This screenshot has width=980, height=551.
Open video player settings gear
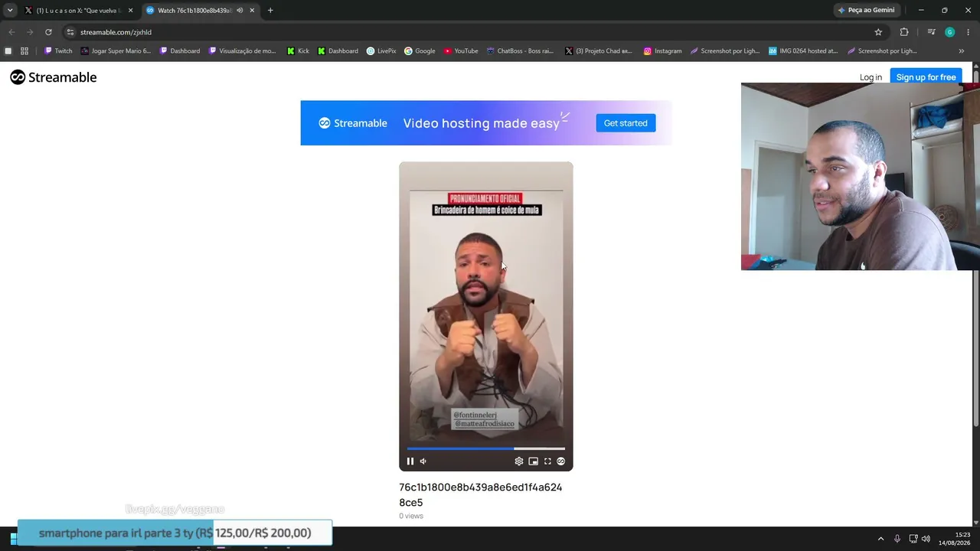(519, 461)
